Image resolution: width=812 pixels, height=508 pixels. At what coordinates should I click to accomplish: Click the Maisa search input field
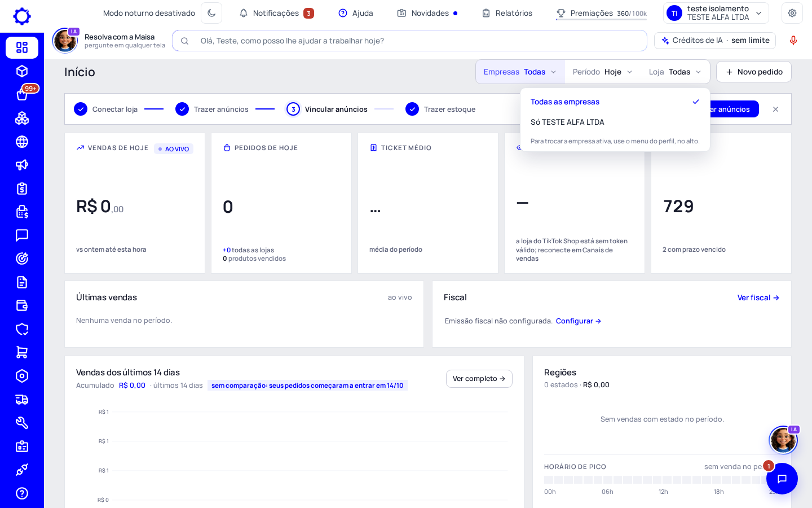[x=409, y=41]
